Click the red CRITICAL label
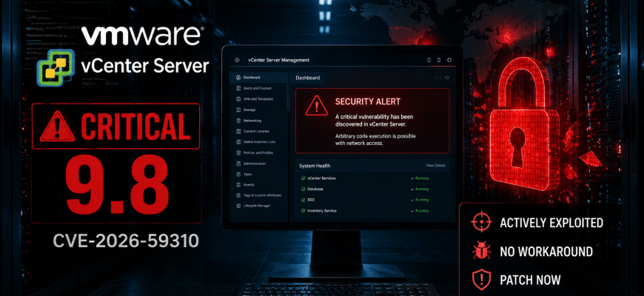This screenshot has width=644, height=296. [135, 126]
